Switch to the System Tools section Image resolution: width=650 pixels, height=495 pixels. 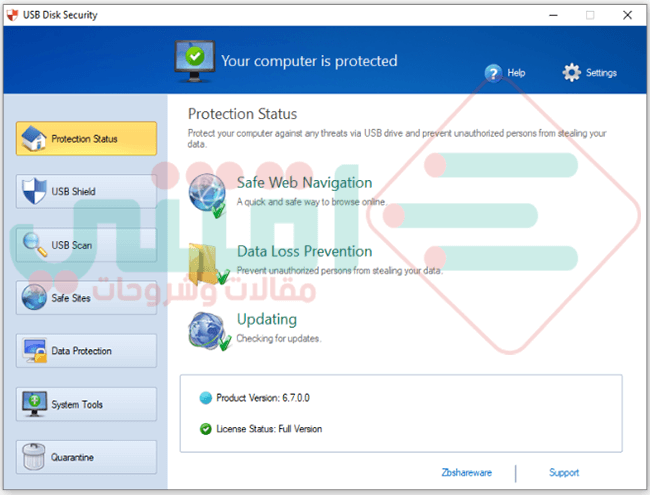(86, 404)
